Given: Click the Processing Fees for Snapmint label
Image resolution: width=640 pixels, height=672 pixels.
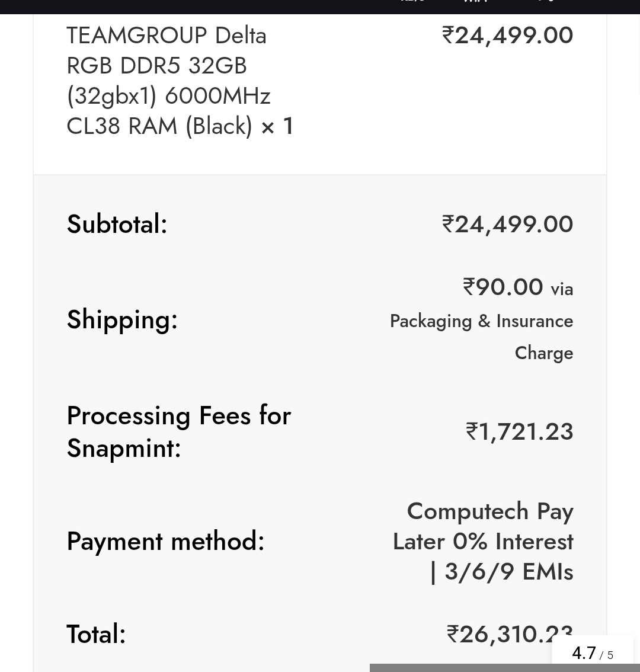Looking at the screenshot, I should 178,431.
